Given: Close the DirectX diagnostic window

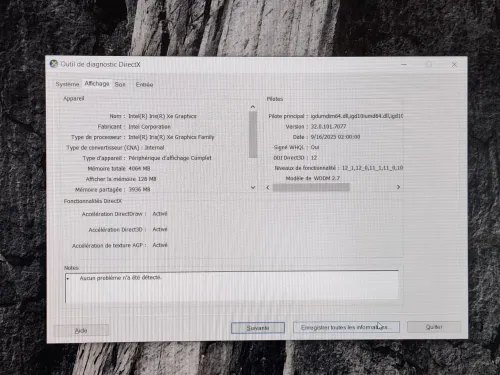Looking at the screenshot, I should pyautogui.click(x=454, y=64).
